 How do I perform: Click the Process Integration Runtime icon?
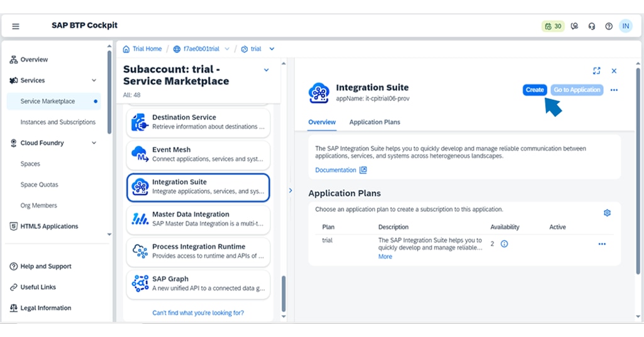tap(140, 251)
